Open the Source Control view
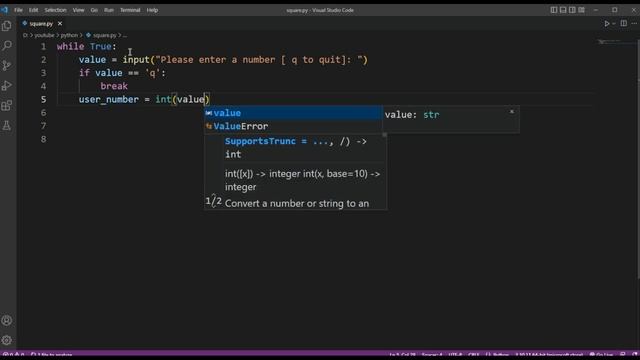The height and width of the screenshot is (360, 640). coord(7,65)
